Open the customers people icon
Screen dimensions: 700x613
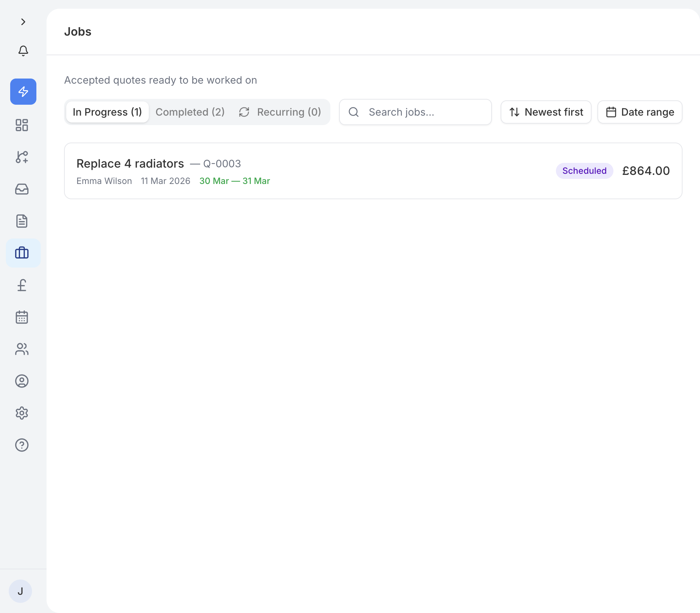[x=21, y=349]
